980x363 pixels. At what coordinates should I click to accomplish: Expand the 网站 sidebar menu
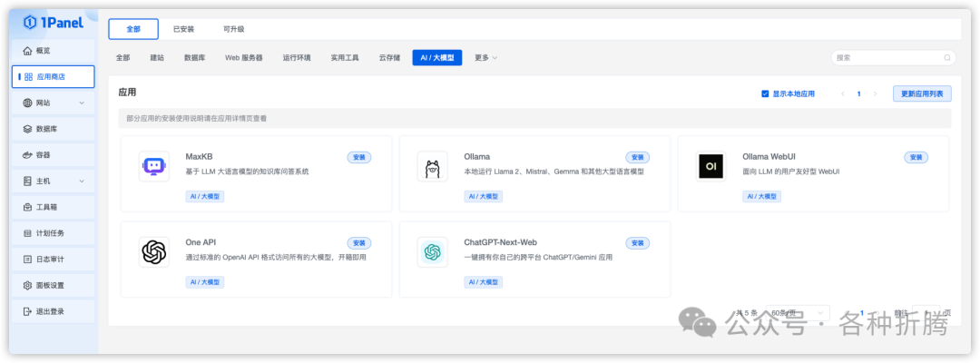(54, 103)
